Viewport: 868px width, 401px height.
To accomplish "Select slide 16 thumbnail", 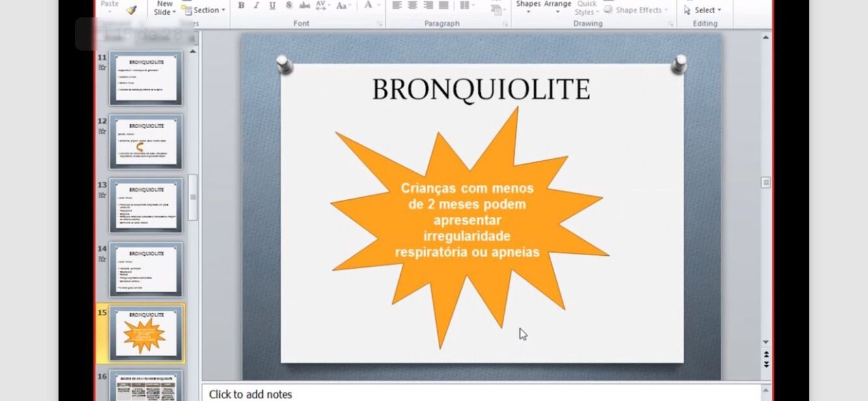I will point(146,385).
